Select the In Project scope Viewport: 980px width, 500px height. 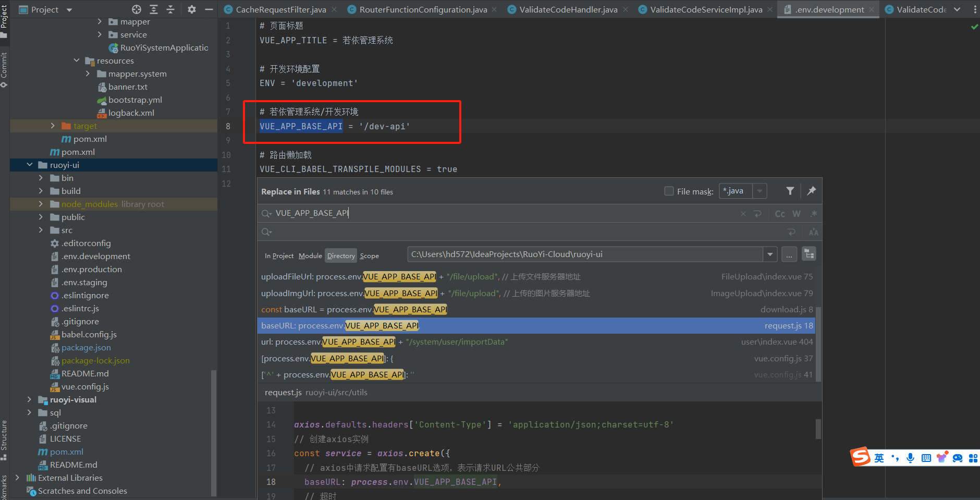pos(279,255)
